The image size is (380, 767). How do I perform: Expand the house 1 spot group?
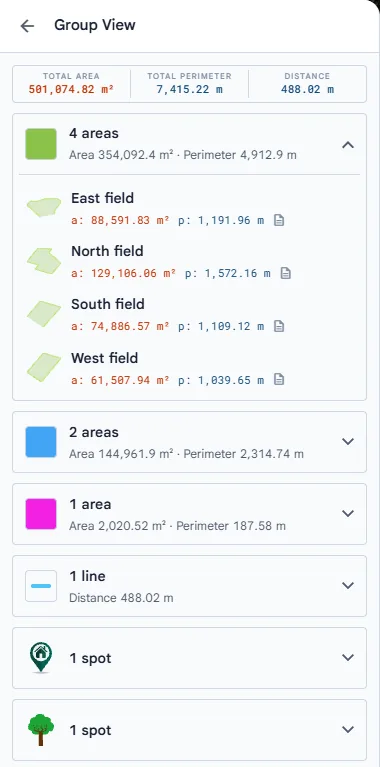(348, 657)
